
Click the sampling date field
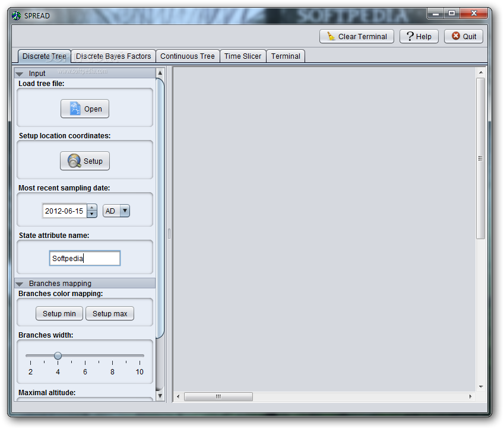pyautogui.click(x=65, y=211)
